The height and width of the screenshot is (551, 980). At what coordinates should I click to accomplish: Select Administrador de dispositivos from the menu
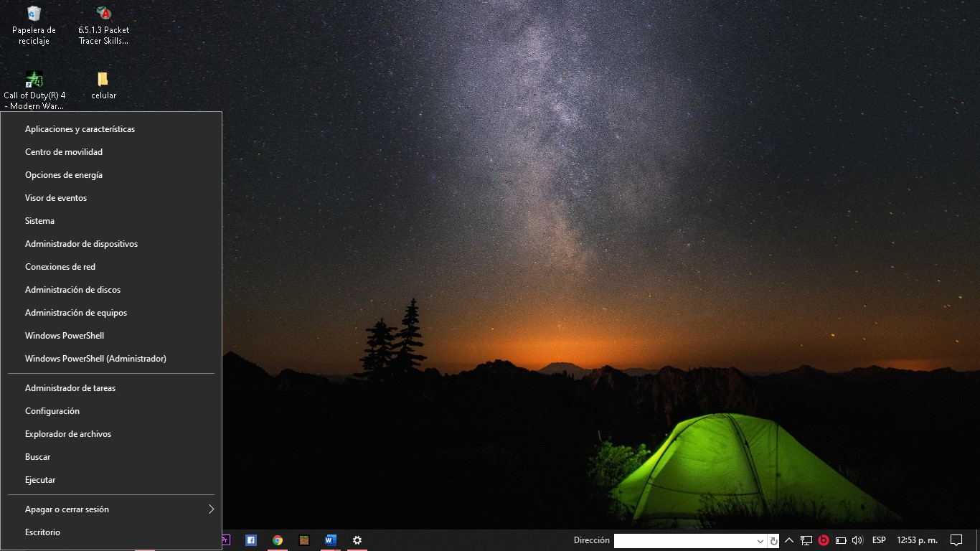(x=81, y=244)
